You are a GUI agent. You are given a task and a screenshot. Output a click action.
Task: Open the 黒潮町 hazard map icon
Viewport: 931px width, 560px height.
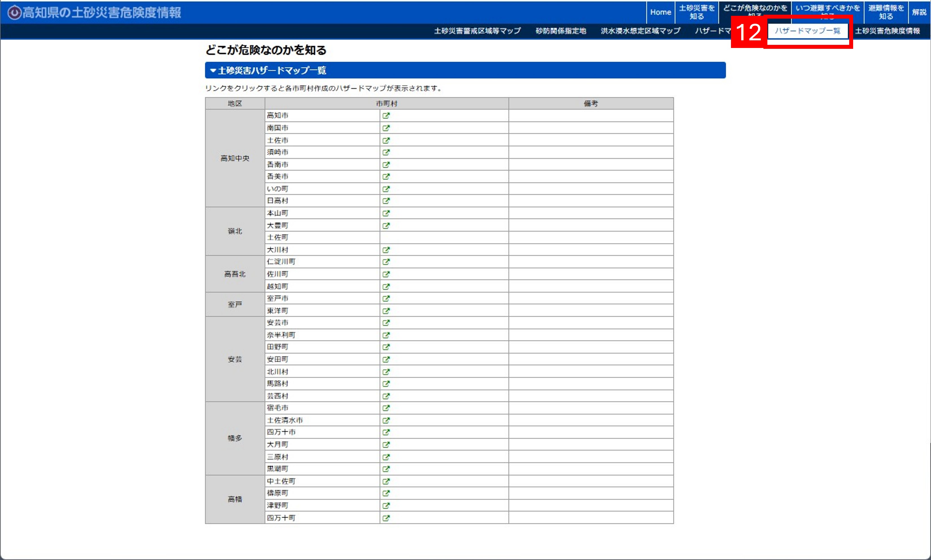tap(386, 469)
